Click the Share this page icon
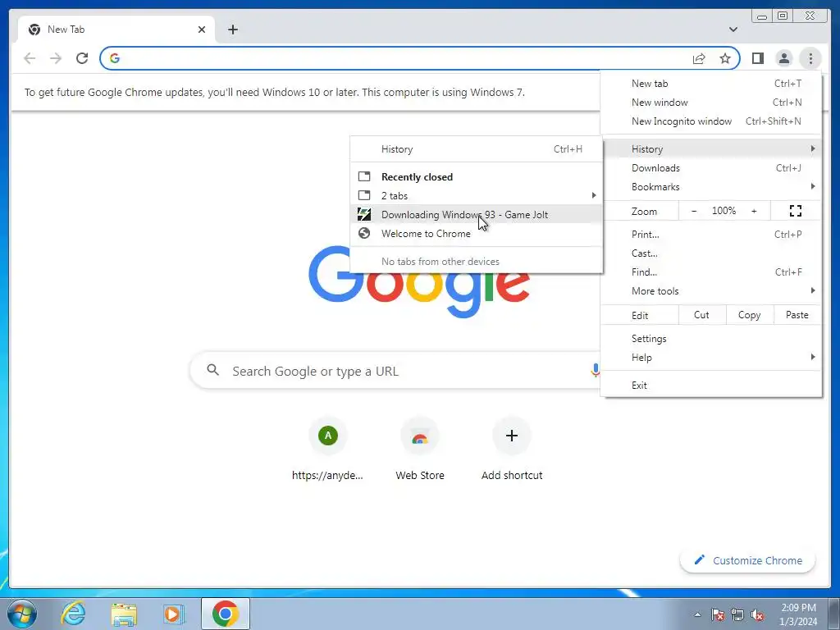This screenshot has width=840, height=630. 699,58
